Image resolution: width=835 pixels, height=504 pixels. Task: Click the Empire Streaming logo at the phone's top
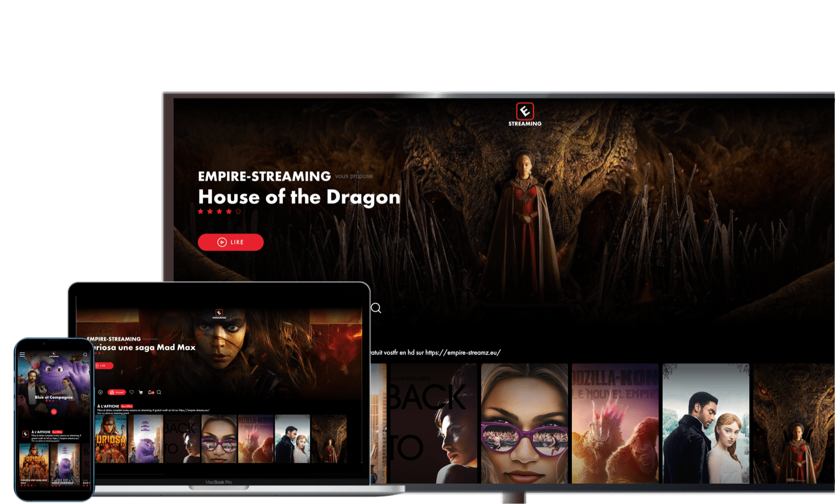coord(54,354)
